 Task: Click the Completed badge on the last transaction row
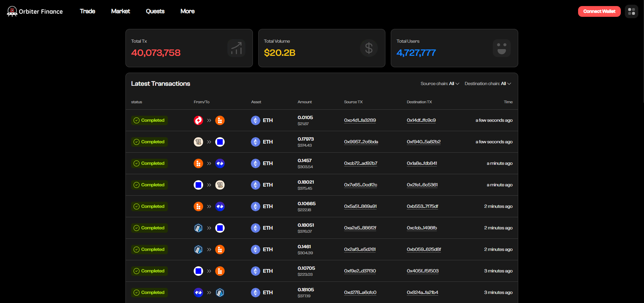tap(149, 293)
